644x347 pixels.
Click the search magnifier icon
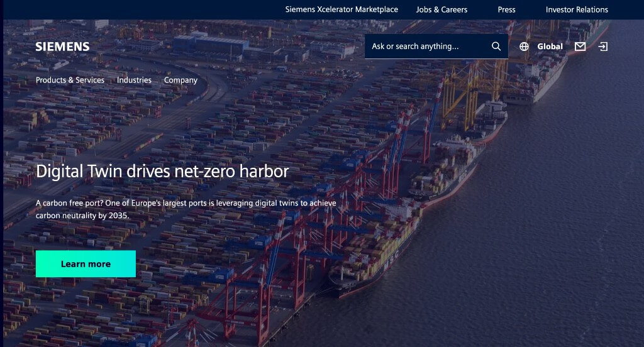coord(496,47)
